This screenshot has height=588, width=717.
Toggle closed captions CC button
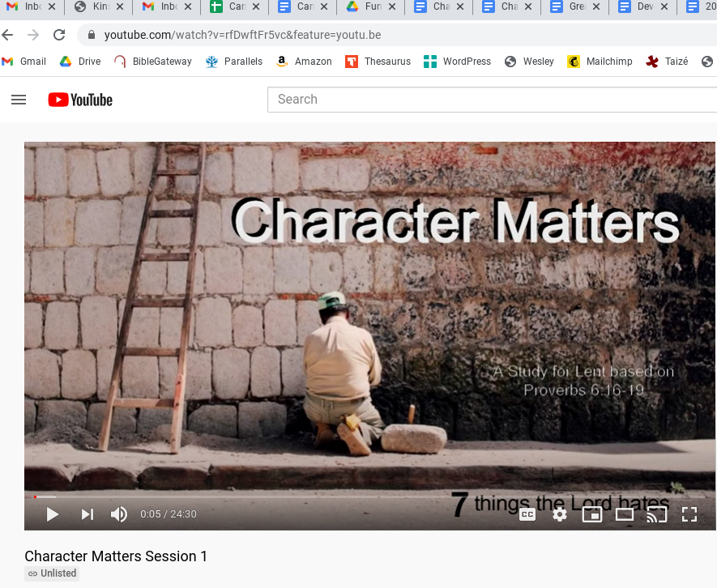527,514
